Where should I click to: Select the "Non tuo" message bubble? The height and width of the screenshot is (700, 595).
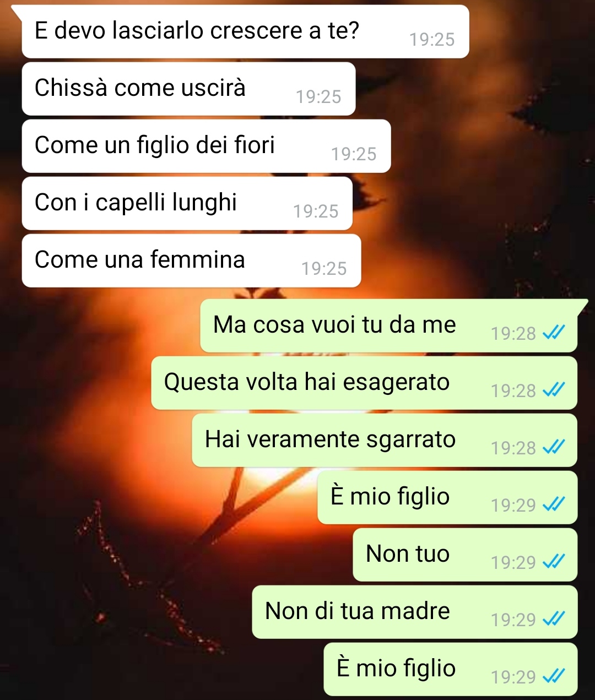pos(465,555)
